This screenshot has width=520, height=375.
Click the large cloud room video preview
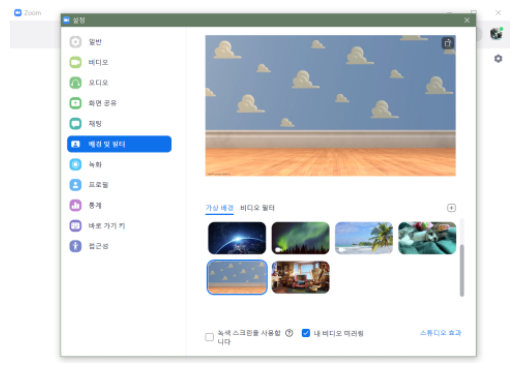tap(330, 106)
